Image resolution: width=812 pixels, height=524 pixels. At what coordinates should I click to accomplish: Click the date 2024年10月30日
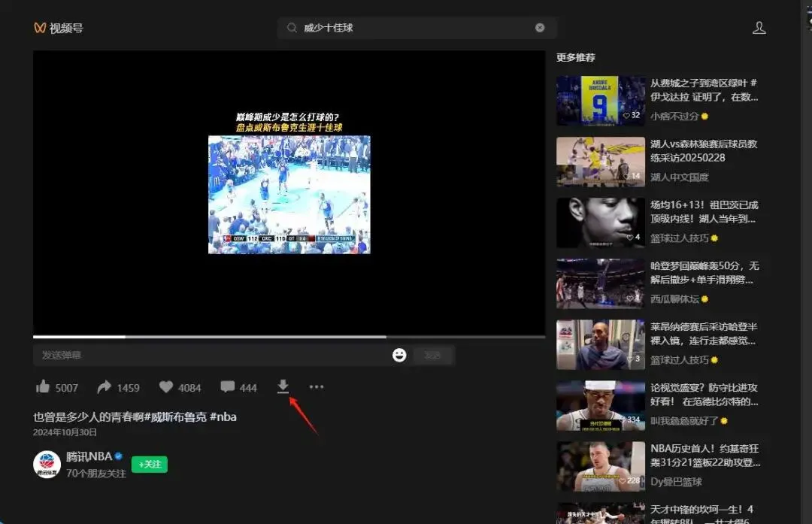point(65,432)
